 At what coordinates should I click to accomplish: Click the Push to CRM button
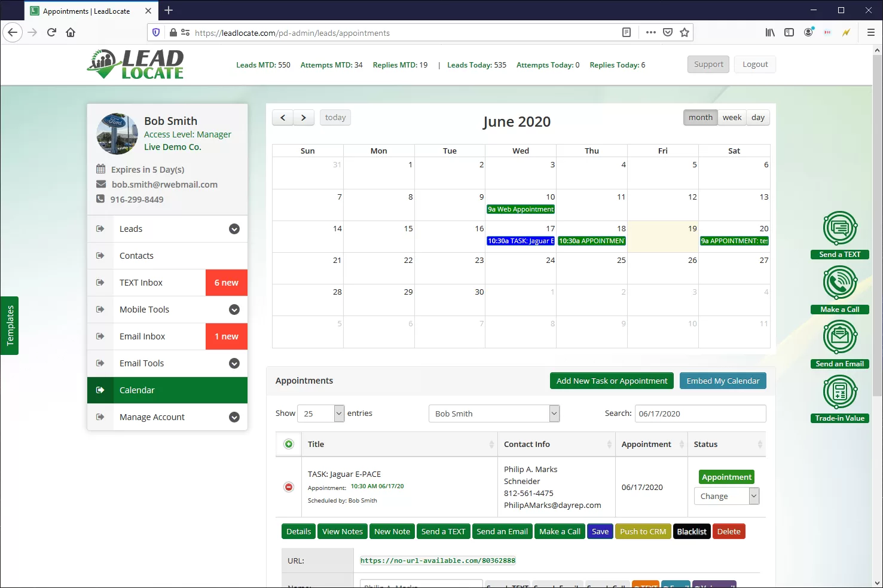click(x=643, y=531)
